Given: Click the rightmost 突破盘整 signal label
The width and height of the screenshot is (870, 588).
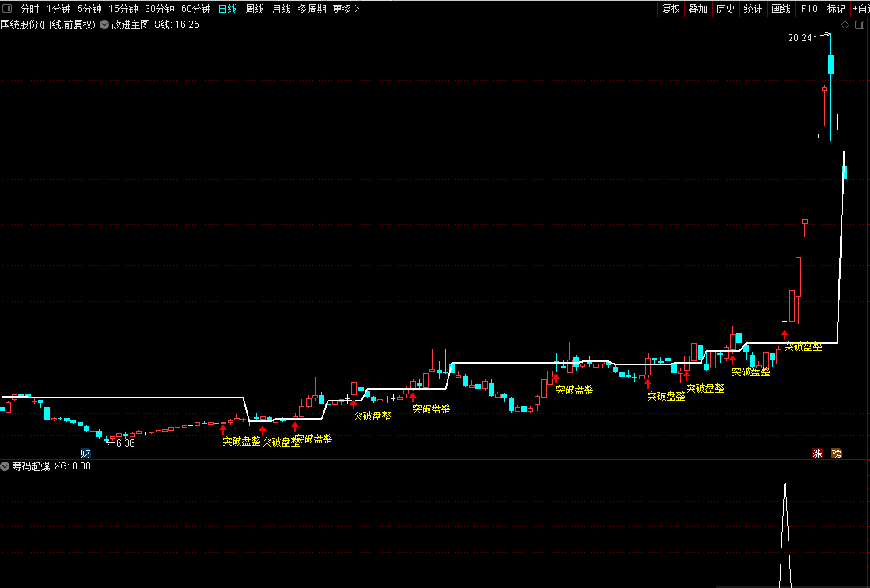Looking at the screenshot, I should coord(803,347).
